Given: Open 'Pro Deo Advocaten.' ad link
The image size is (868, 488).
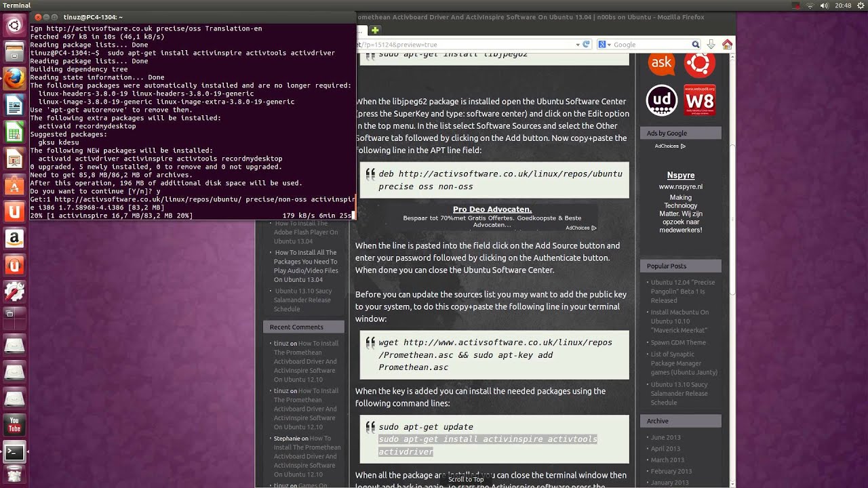Looking at the screenshot, I should pyautogui.click(x=492, y=209).
